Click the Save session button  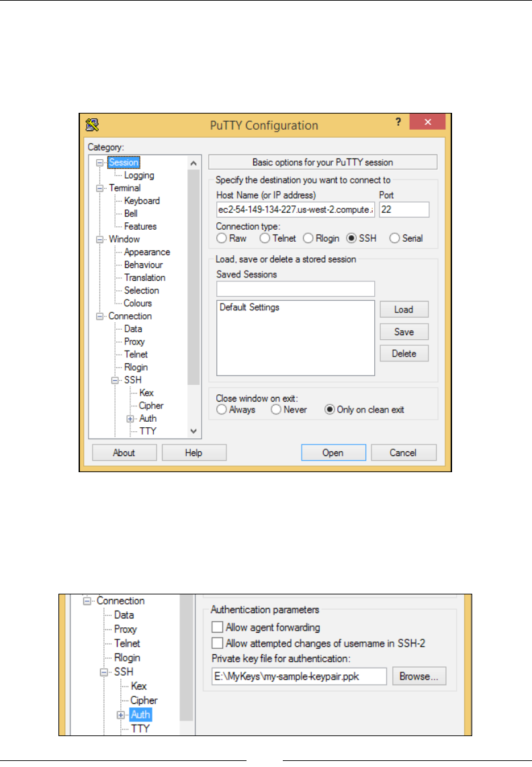[404, 332]
